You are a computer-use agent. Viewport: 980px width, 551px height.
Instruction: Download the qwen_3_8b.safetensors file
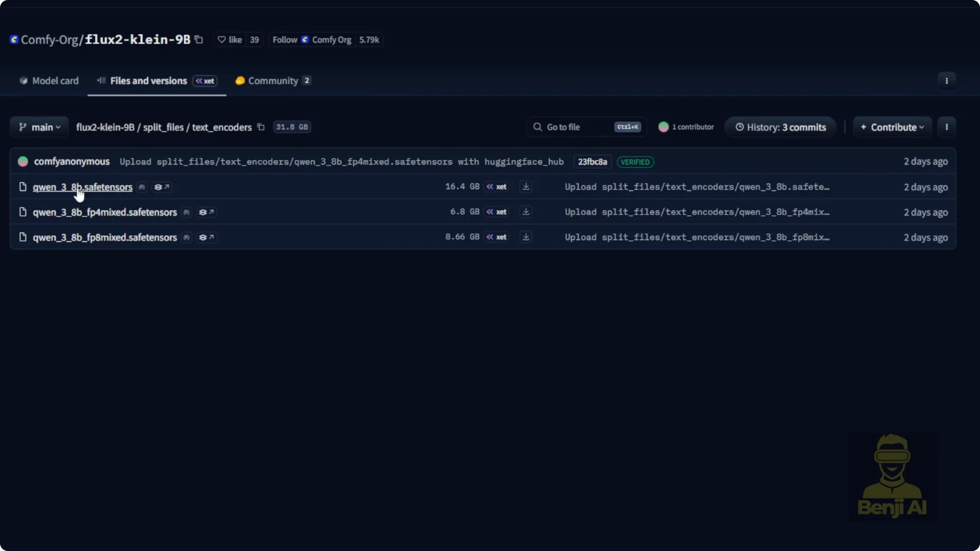coord(526,187)
